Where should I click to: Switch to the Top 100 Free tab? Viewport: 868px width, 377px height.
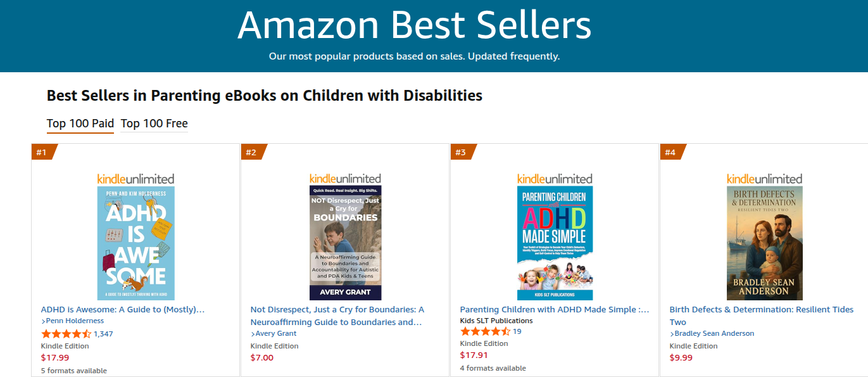(154, 124)
